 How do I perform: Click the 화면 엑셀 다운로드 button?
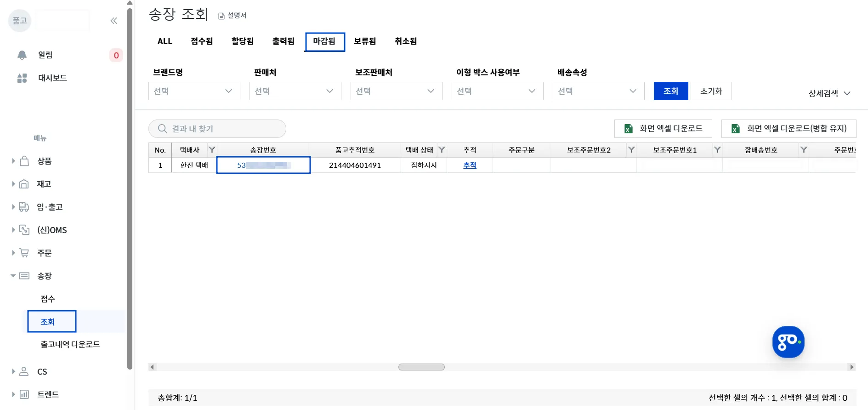(x=663, y=129)
